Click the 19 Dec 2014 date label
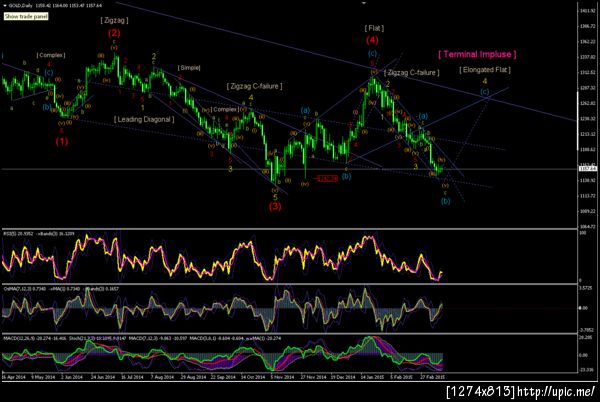The height and width of the screenshot is (402, 600). click(342, 377)
